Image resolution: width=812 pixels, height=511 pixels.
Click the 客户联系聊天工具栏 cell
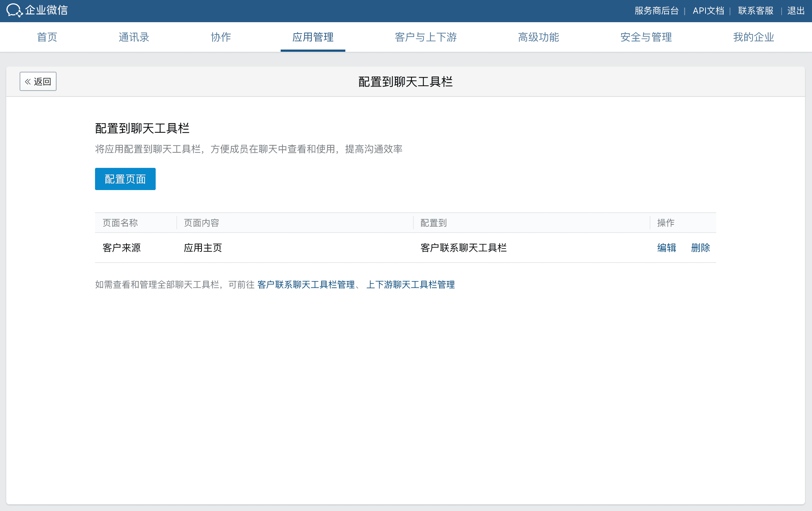coord(464,248)
